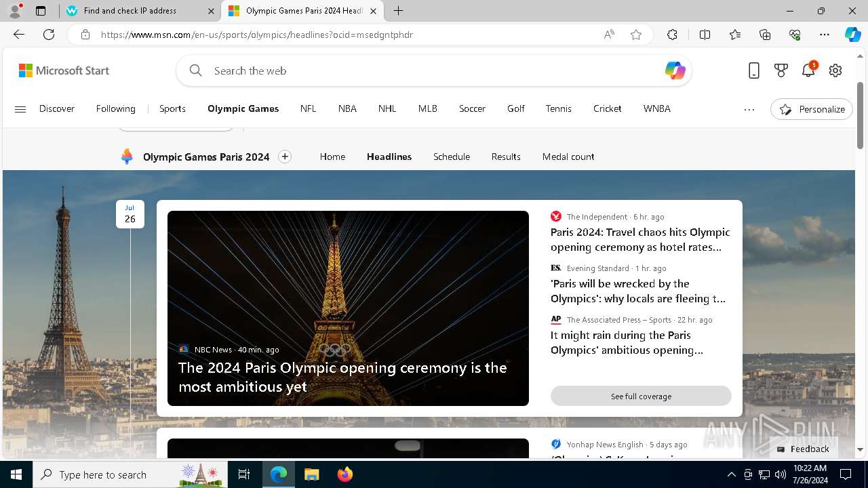
Task: Click the Copilot icon in the search box
Action: [675, 70]
